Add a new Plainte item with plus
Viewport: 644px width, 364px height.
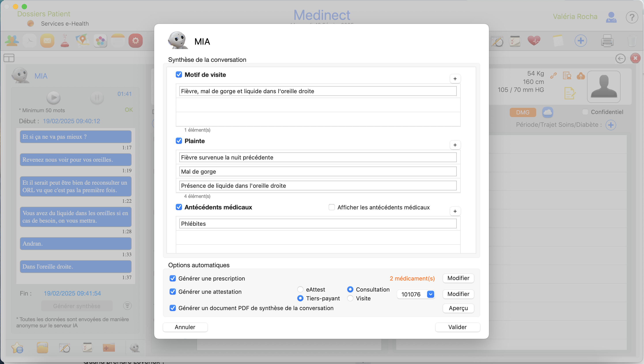tap(455, 145)
